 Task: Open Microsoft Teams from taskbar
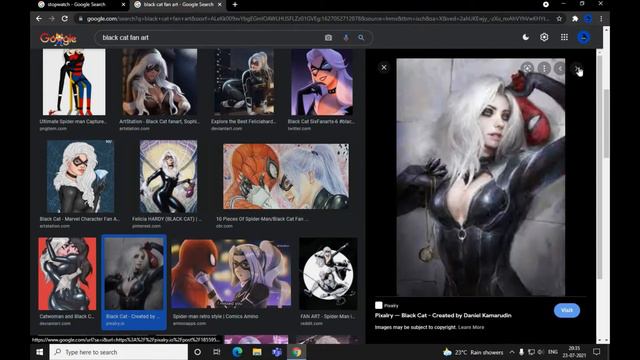point(277,352)
